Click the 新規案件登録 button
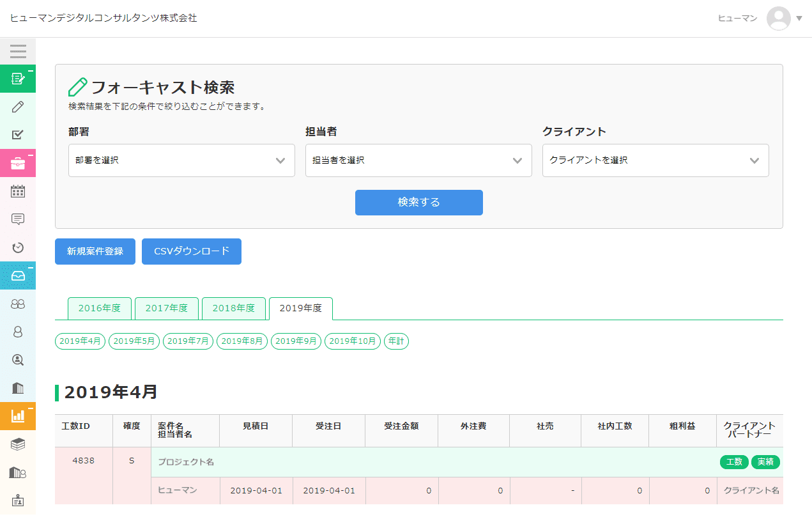Screen dimensions: 812x519 click(95, 251)
